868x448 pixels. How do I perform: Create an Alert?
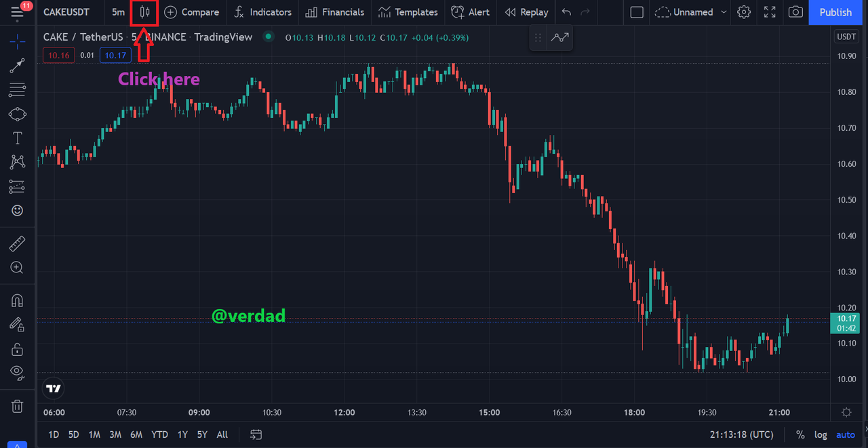471,12
